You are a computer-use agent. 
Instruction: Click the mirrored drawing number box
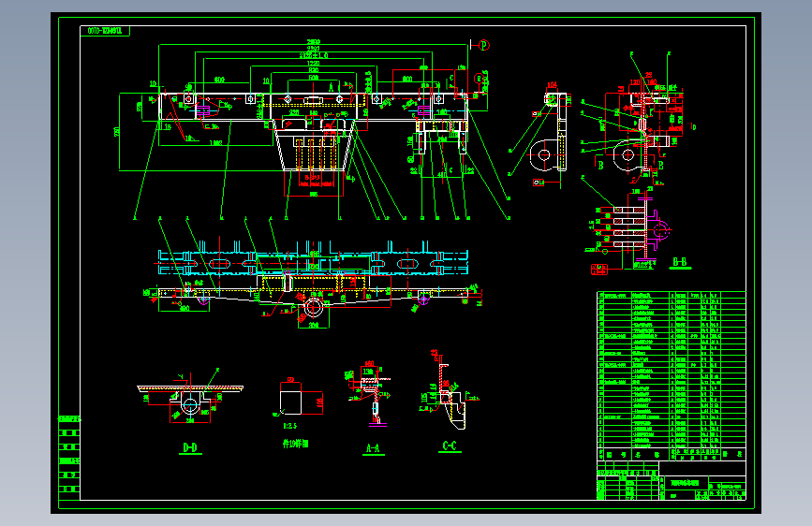(105, 31)
